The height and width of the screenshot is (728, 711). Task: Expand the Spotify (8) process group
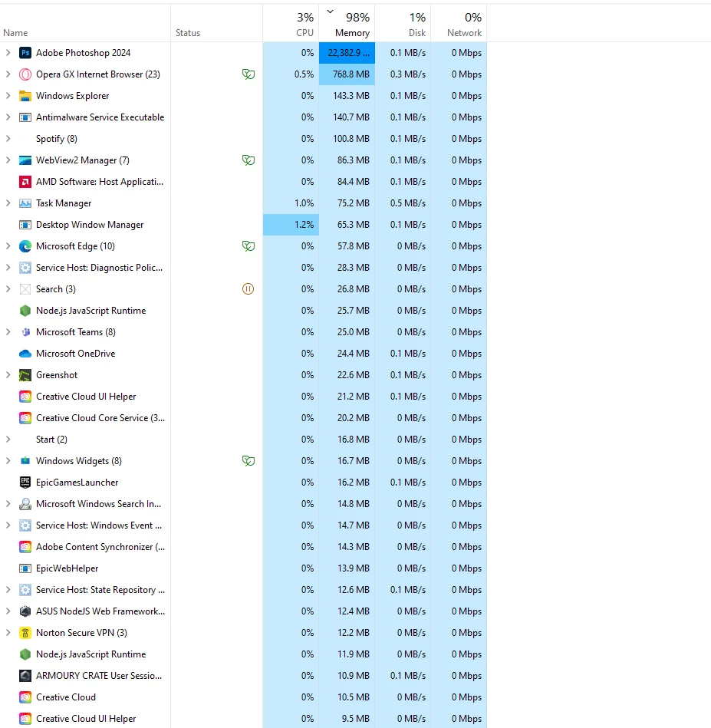point(8,138)
